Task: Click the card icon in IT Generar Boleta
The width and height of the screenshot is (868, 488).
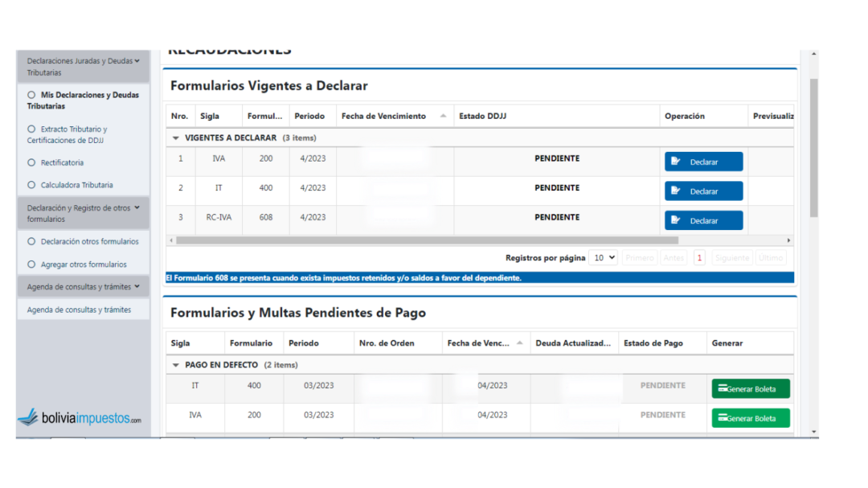Action: pos(723,389)
